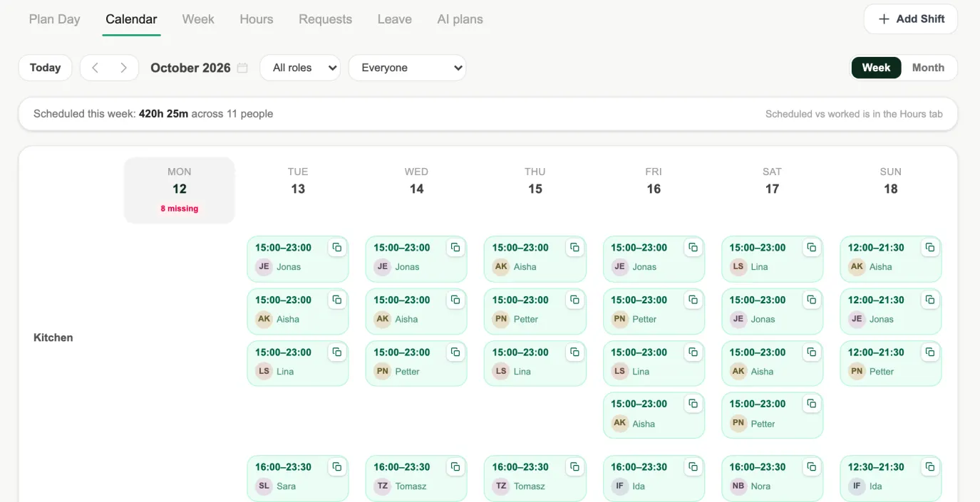This screenshot has height=502, width=980.
Task: Open the Leave tab
Action: click(394, 19)
